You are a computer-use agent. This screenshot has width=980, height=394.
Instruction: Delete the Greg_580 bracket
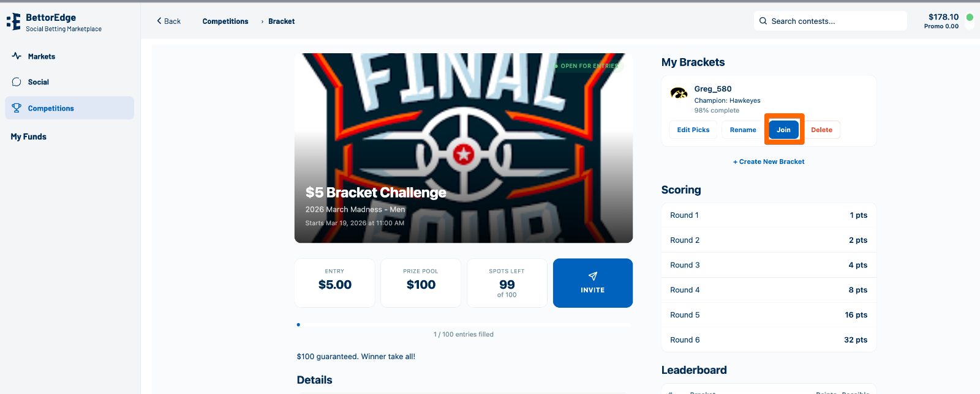(x=821, y=130)
